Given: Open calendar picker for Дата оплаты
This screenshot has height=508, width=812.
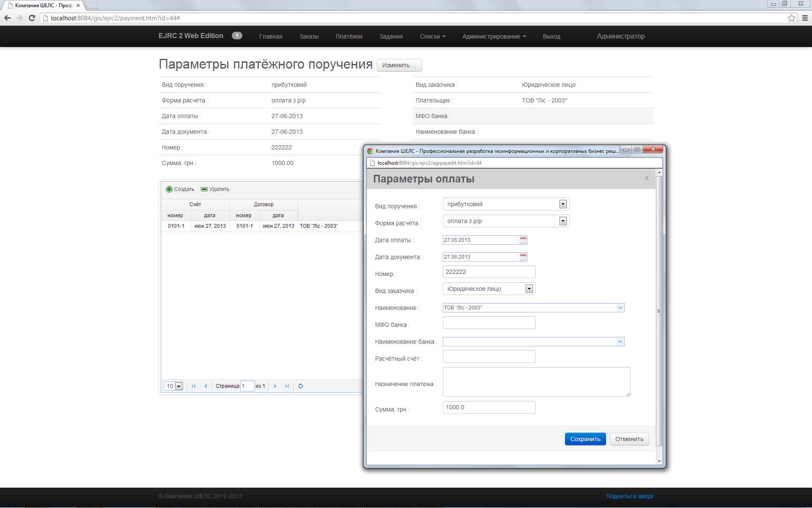Looking at the screenshot, I should [x=523, y=240].
